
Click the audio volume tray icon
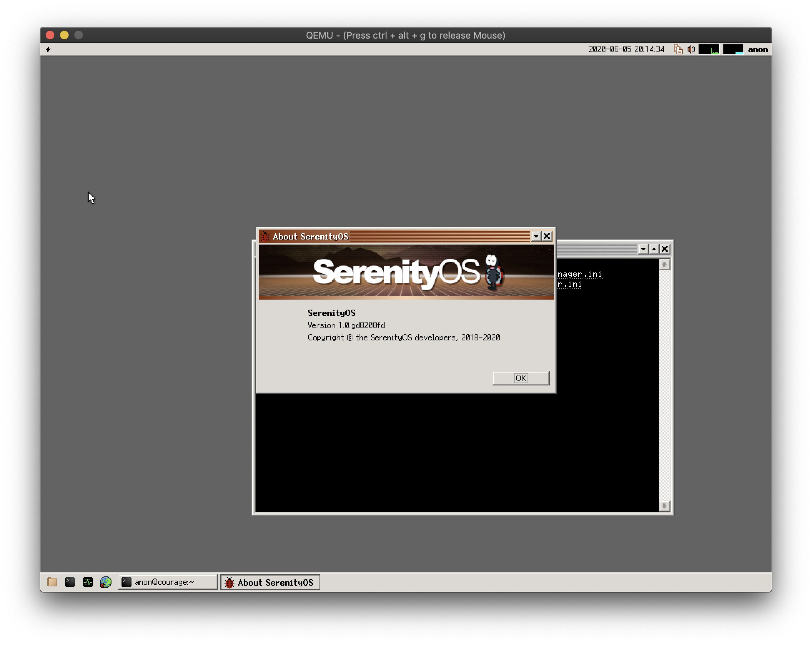pyautogui.click(x=691, y=49)
